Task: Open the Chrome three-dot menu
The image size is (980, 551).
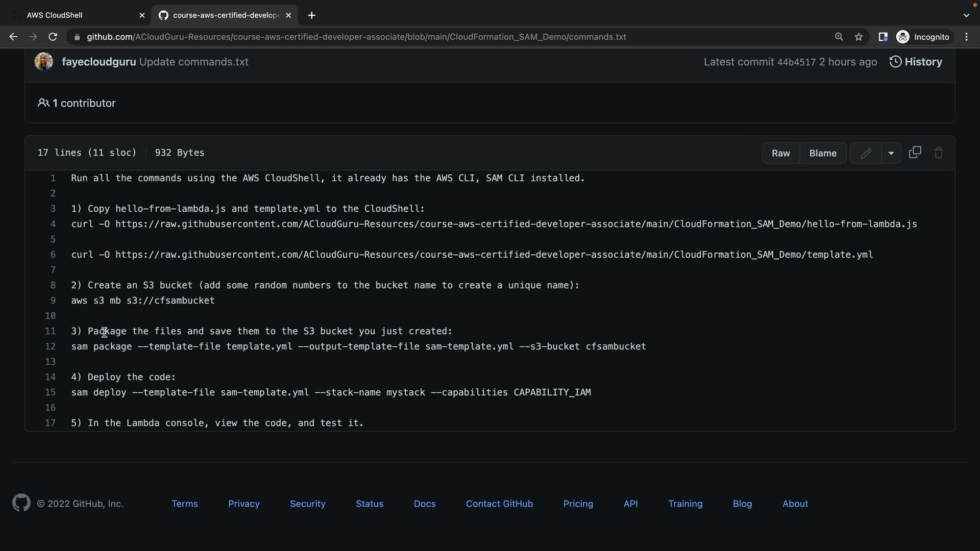Action: coord(966,37)
